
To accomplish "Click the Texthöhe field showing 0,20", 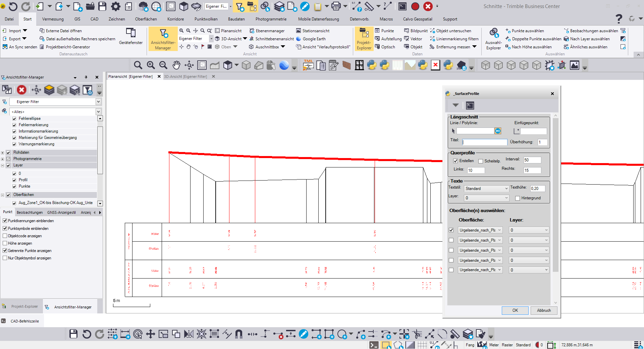I will (537, 189).
